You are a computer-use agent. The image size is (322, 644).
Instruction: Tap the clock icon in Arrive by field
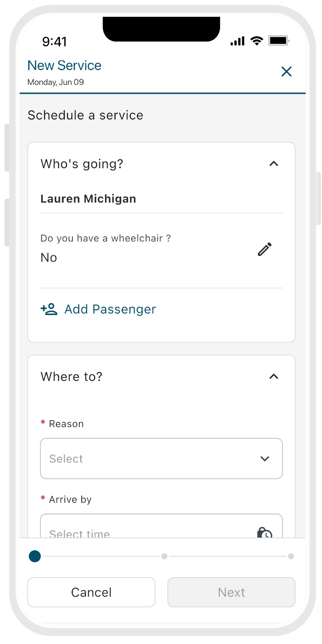[264, 533]
